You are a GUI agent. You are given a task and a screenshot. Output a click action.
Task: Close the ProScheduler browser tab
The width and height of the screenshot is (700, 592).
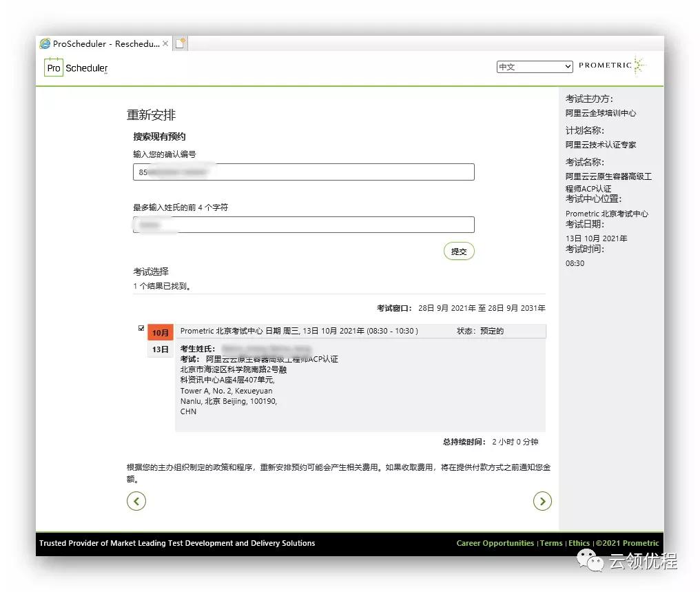[x=164, y=43]
